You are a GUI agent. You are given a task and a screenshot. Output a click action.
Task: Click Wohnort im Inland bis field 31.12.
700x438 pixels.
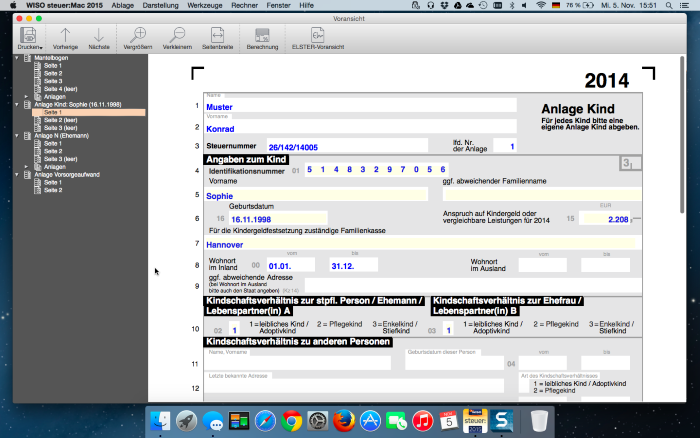pyautogui.click(x=354, y=265)
